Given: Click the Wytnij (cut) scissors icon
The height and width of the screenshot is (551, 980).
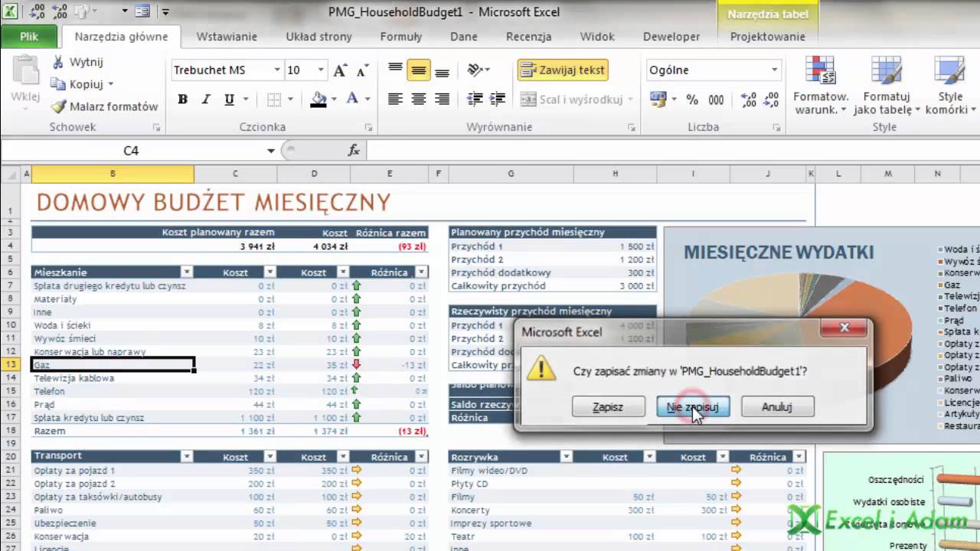Looking at the screenshot, I should [57, 62].
